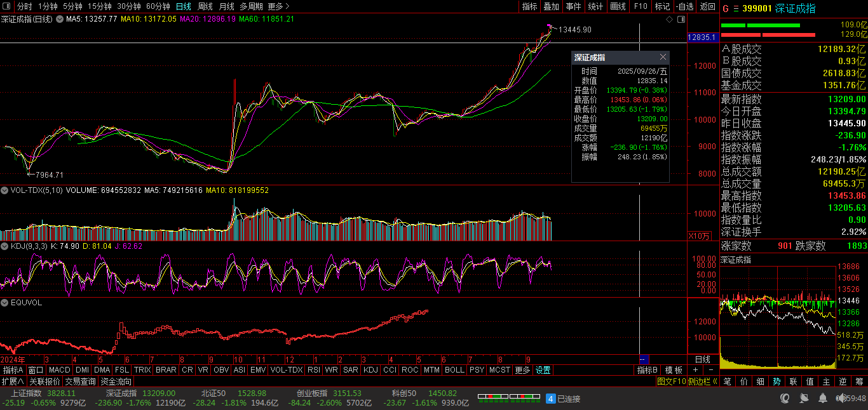Screen dimensions: 868x410
Task: Click the diamond icon above price axis
Action: (668, 20)
